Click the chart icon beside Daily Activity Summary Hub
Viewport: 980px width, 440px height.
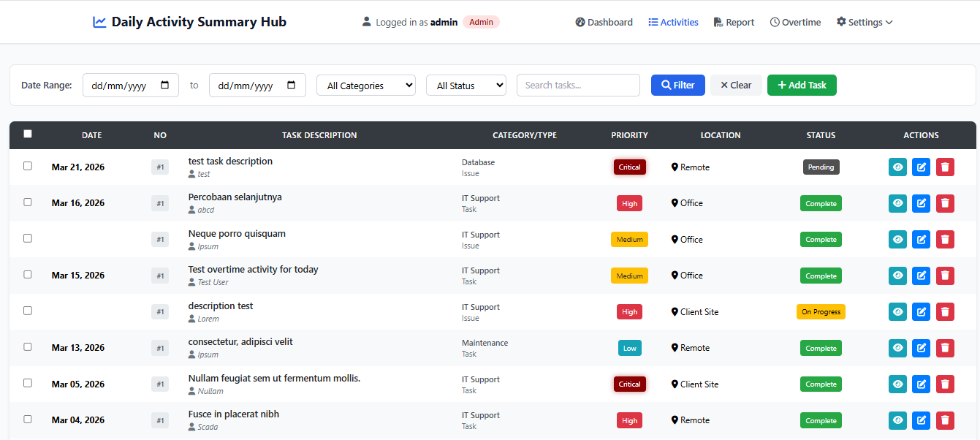coord(99,22)
